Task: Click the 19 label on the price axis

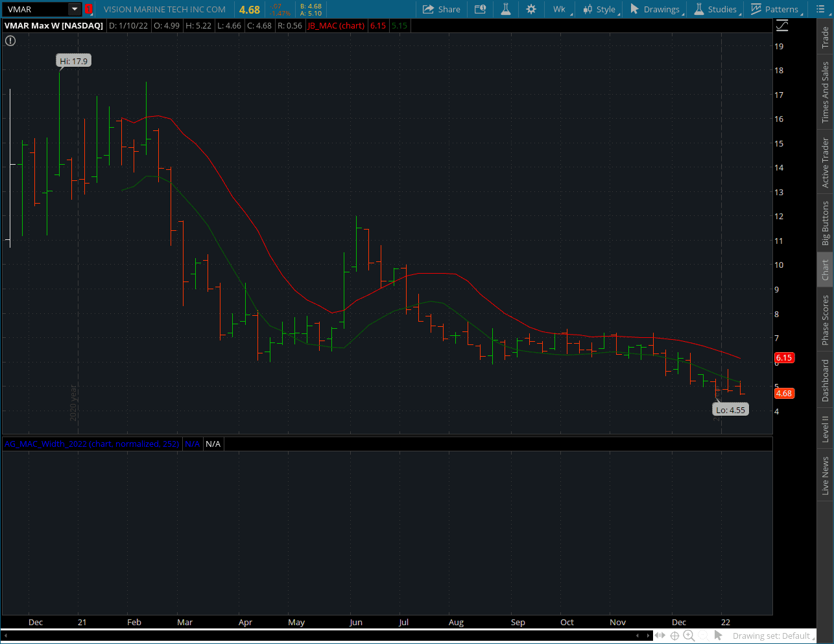Action: click(779, 46)
